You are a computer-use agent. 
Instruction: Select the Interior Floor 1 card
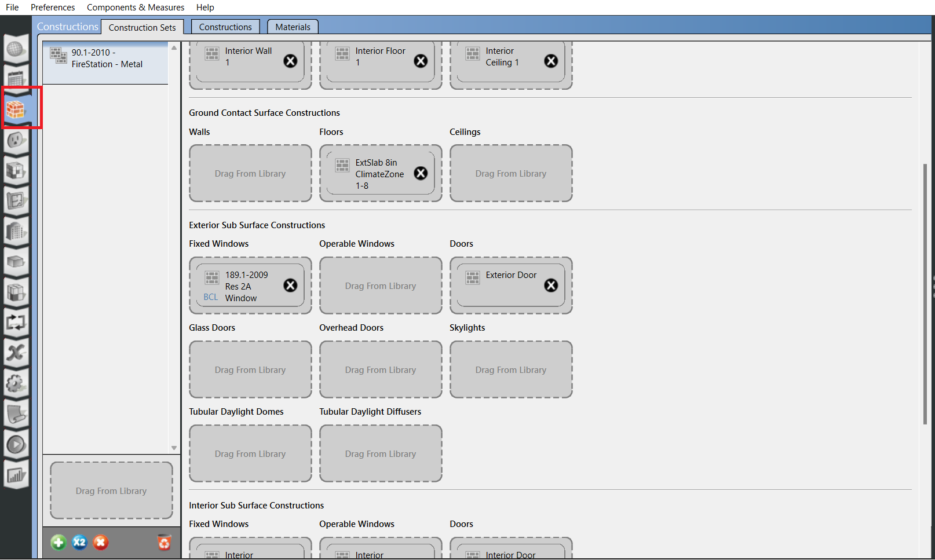(381, 61)
